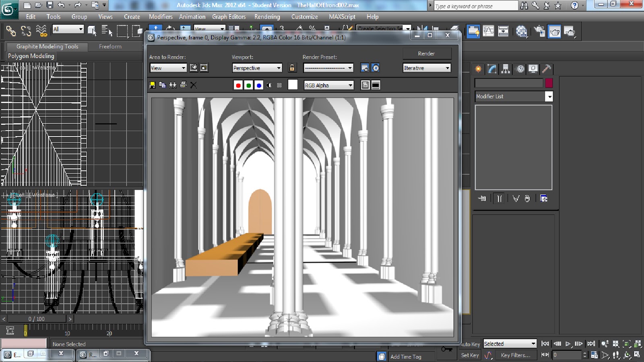
Task: Clear the rendered frame with X icon
Action: point(194,85)
